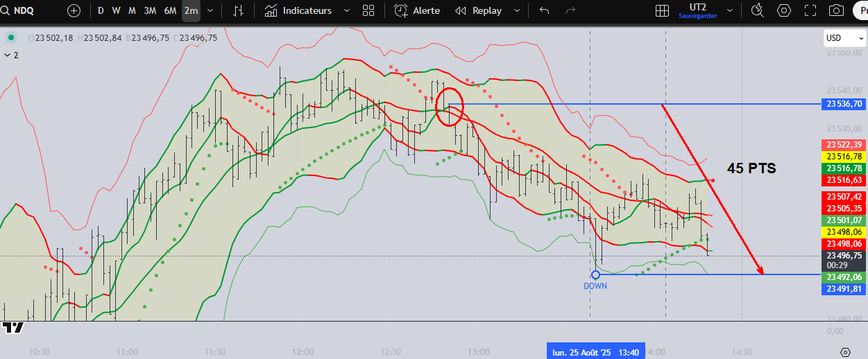
Task: Click the 13:00 time axis label
Action: tap(479, 352)
